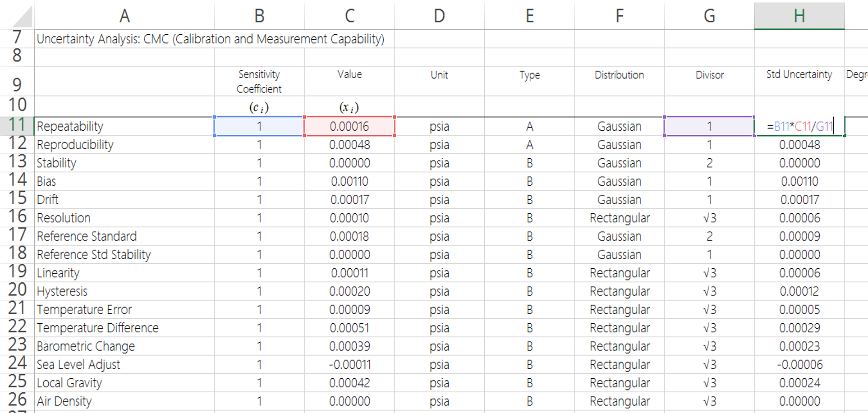Select the psia unit cell for Drift
This screenshot has width=868, height=413.
pos(439,199)
